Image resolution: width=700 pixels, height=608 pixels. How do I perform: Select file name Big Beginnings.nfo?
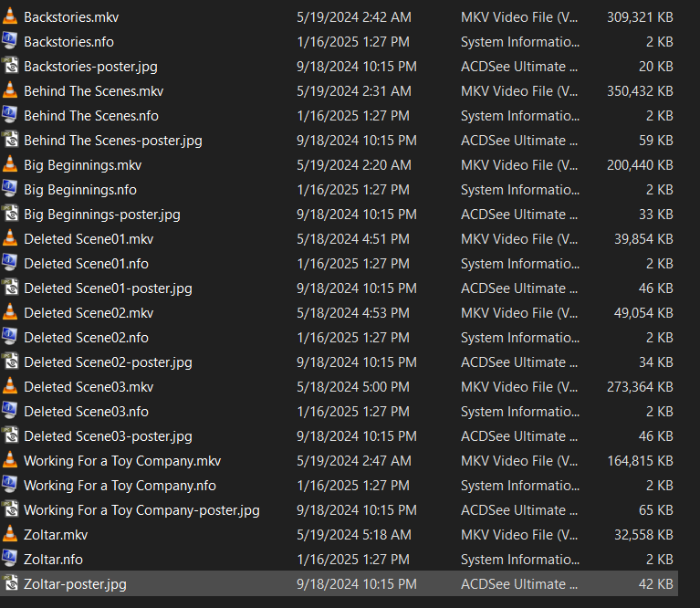(80, 190)
